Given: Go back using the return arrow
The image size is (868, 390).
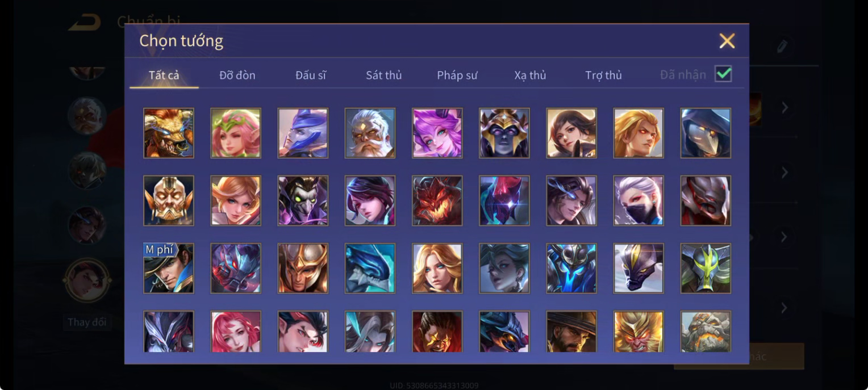Looking at the screenshot, I should [x=85, y=23].
